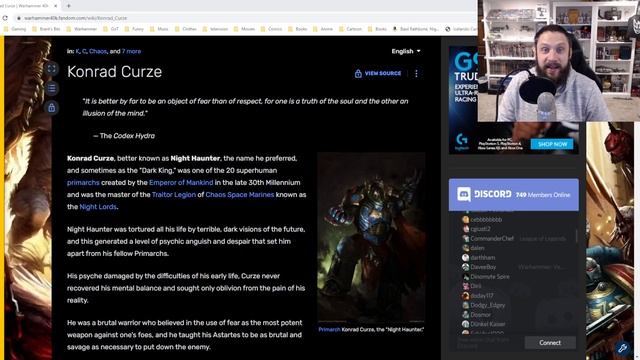
Task: Expand the '7 more' categories list
Action: point(131,51)
